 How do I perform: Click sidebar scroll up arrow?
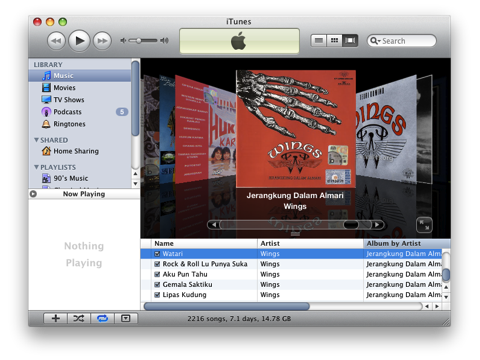tap(135, 174)
